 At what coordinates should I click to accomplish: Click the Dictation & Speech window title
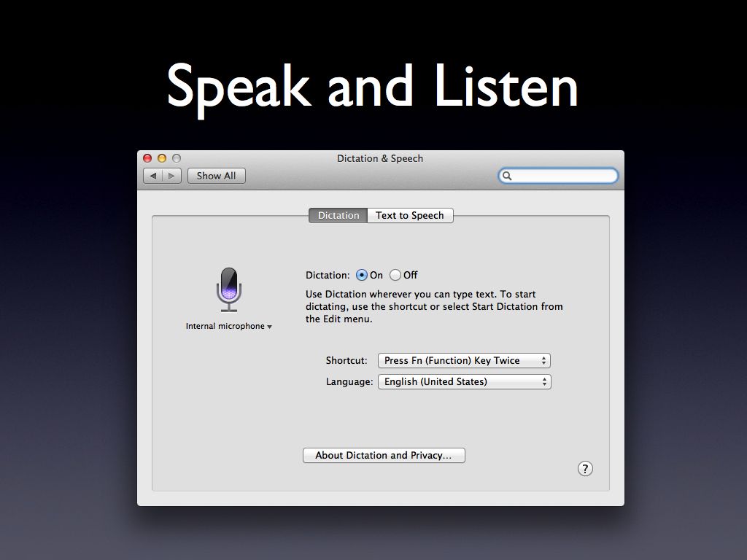(379, 158)
